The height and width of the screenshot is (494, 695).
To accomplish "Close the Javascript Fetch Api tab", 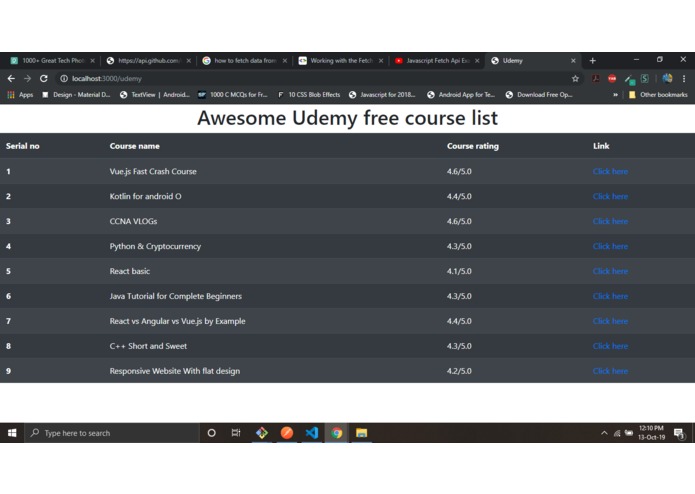I will point(477,61).
